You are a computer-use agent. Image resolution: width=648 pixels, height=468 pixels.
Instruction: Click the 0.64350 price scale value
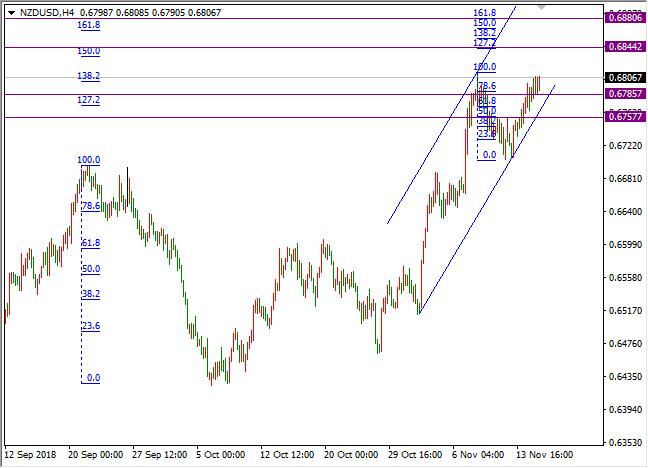click(625, 377)
